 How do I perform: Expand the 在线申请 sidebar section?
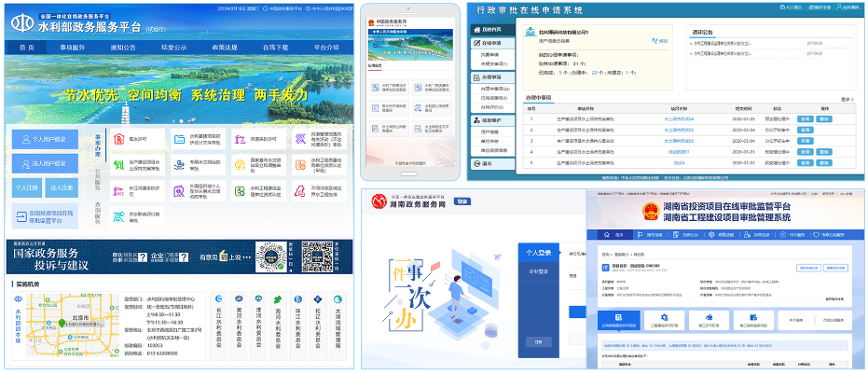pyautogui.click(x=490, y=42)
